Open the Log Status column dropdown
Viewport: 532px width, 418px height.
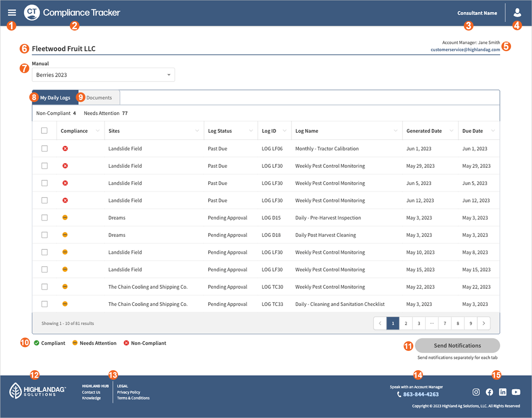tap(251, 131)
